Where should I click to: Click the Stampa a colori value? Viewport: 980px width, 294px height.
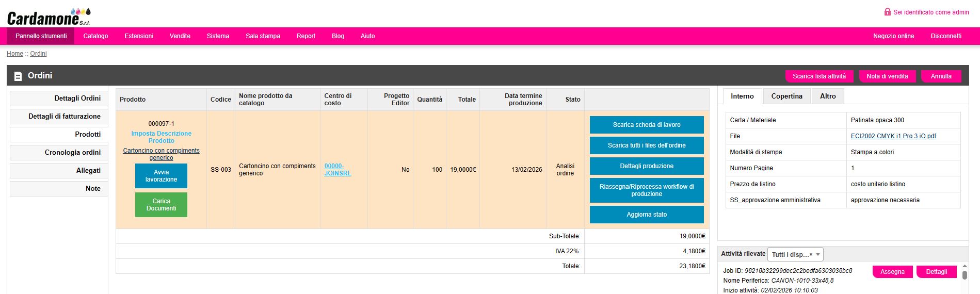[872, 152]
